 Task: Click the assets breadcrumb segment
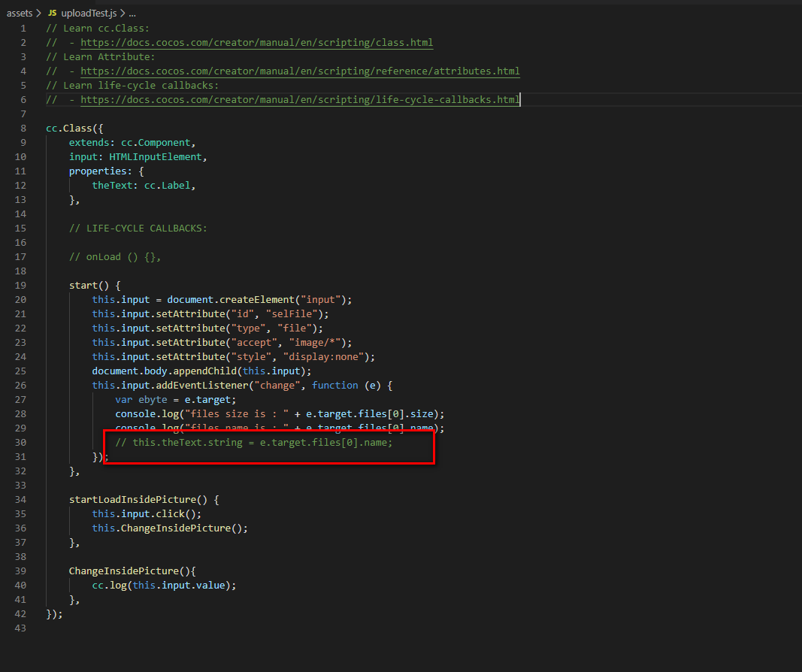click(20, 14)
